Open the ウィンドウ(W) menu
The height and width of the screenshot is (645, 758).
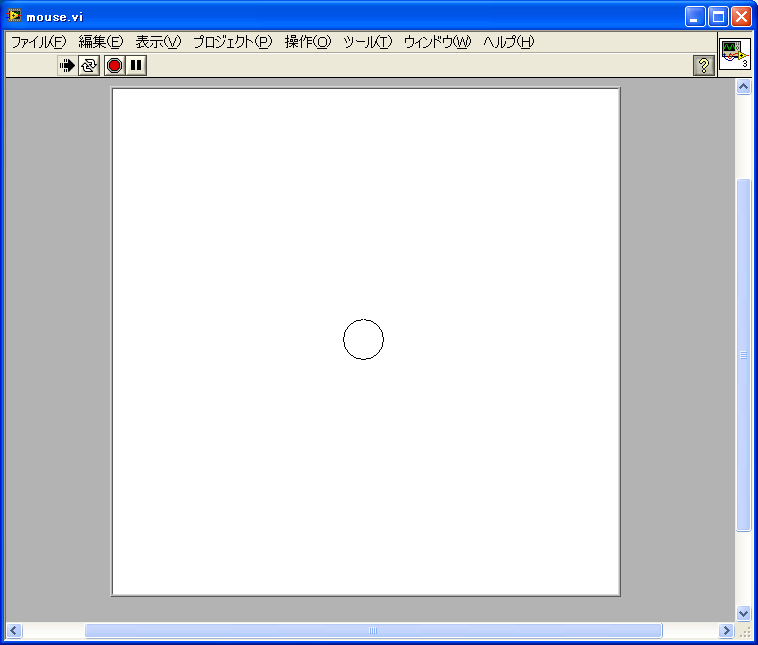click(437, 42)
